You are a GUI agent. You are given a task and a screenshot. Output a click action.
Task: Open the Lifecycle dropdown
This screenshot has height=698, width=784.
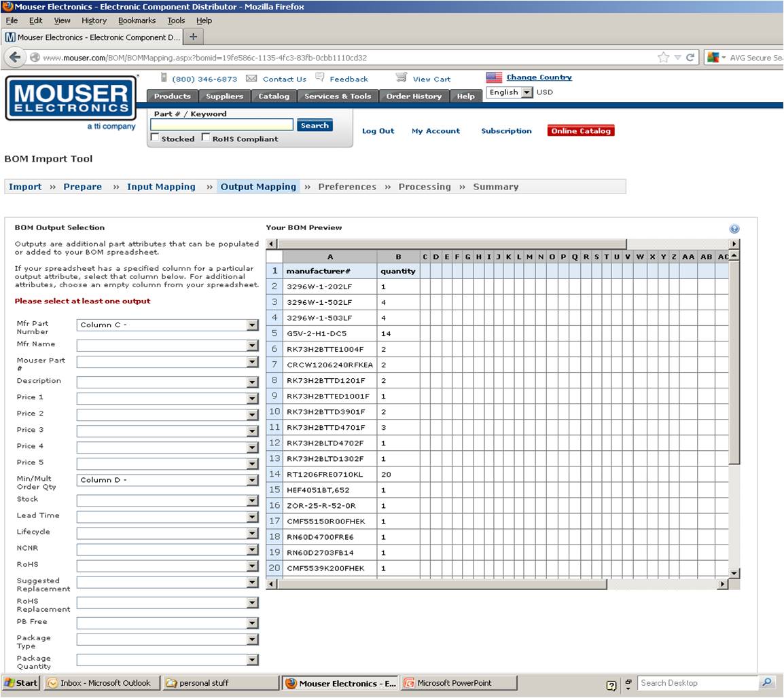click(x=168, y=534)
